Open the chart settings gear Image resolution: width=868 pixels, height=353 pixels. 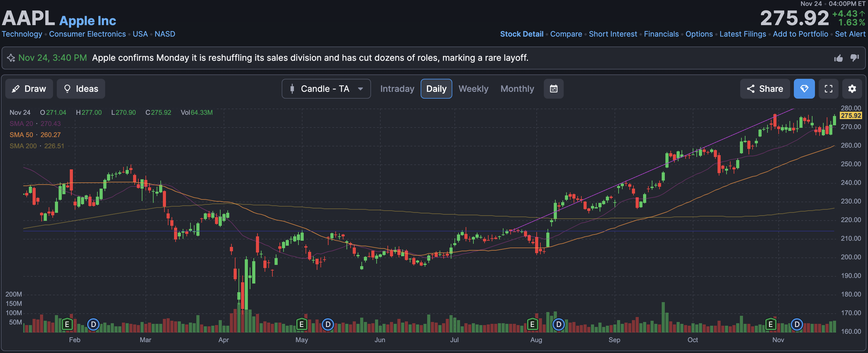point(852,89)
